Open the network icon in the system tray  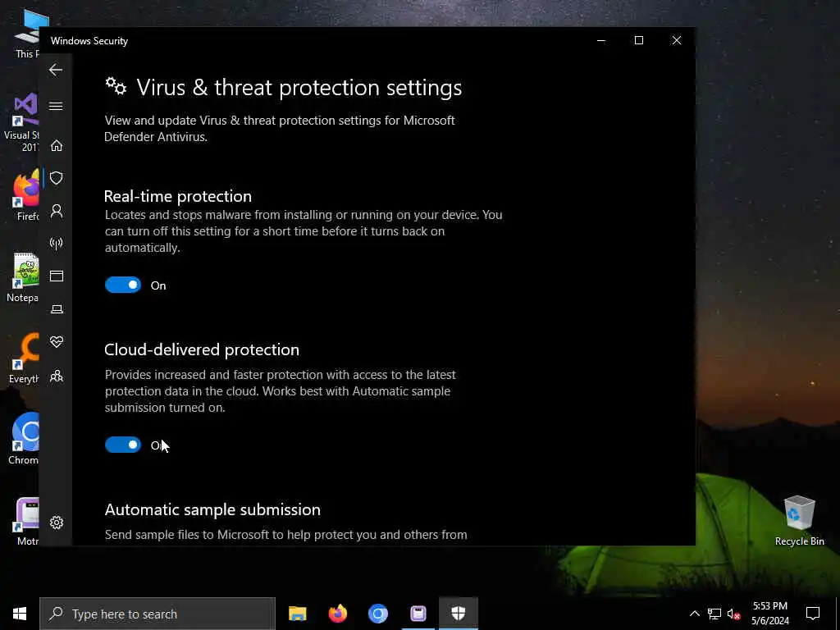pyautogui.click(x=714, y=614)
